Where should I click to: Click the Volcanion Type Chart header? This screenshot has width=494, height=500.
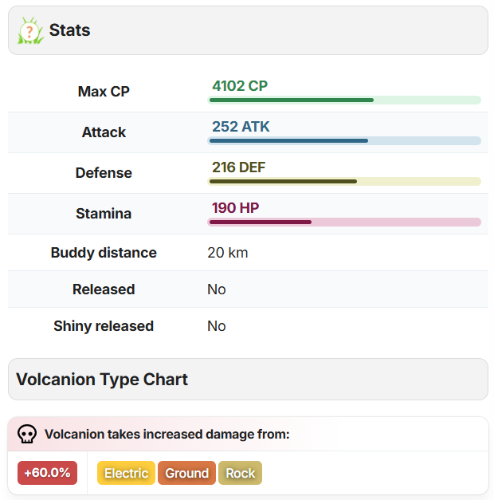248,379
